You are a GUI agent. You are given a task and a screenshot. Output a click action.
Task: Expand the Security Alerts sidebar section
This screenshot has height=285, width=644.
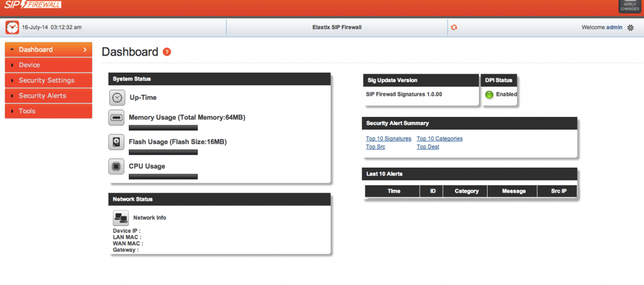(x=48, y=96)
